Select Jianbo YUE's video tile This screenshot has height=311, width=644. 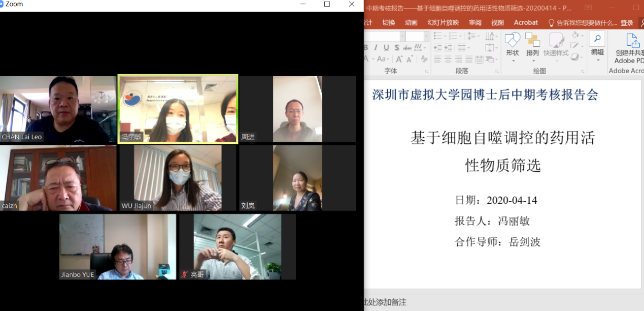(x=118, y=246)
